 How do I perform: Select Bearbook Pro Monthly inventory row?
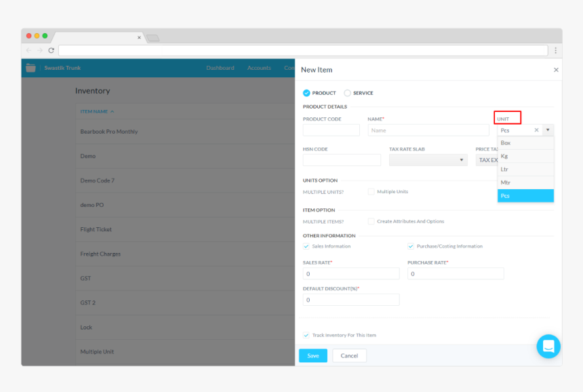[x=185, y=132]
